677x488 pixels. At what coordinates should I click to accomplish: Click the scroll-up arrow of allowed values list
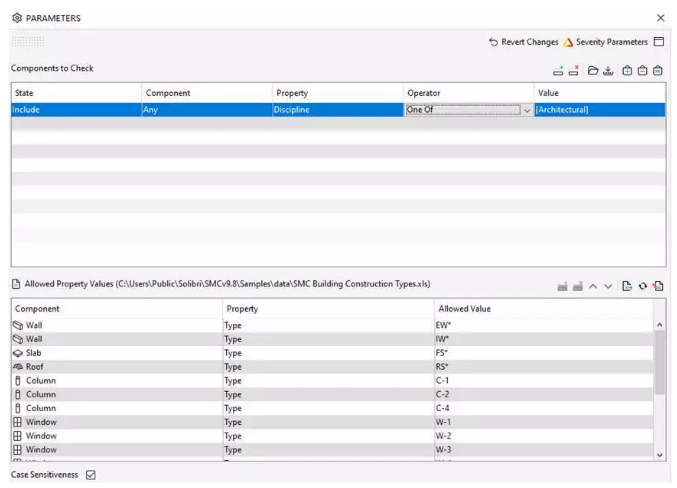(x=659, y=325)
